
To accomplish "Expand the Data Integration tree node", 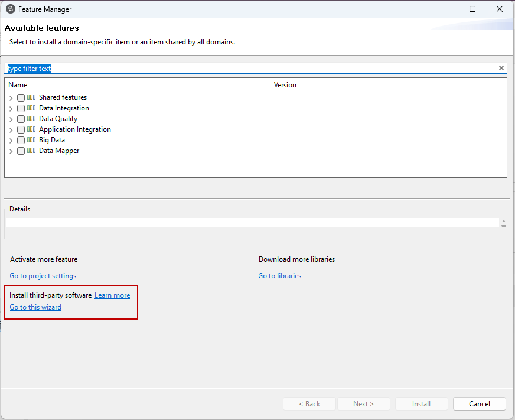I will click(11, 108).
